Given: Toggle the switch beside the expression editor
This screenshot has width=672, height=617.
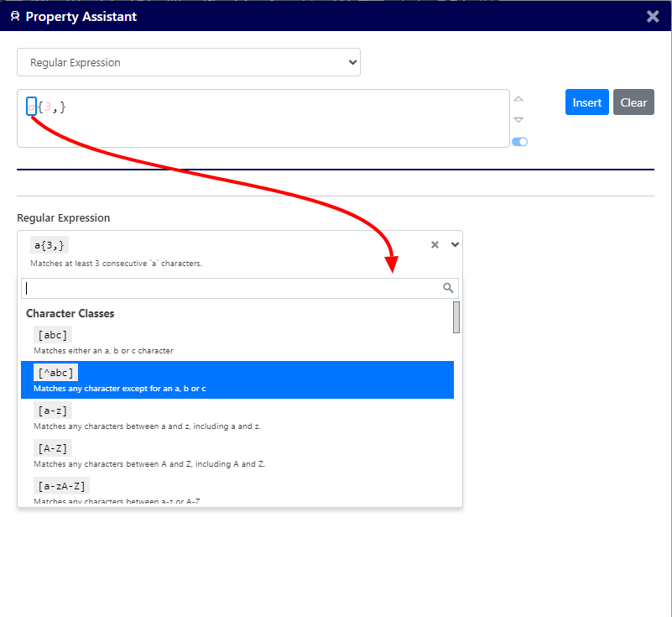Looking at the screenshot, I should (x=519, y=142).
